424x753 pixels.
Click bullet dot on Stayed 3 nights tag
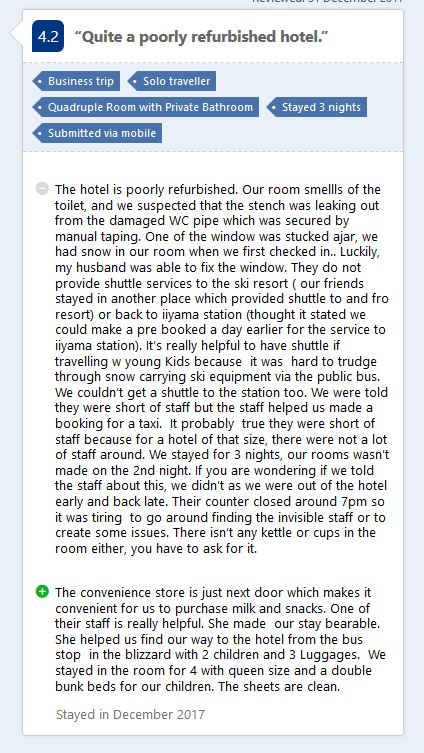coord(274,107)
